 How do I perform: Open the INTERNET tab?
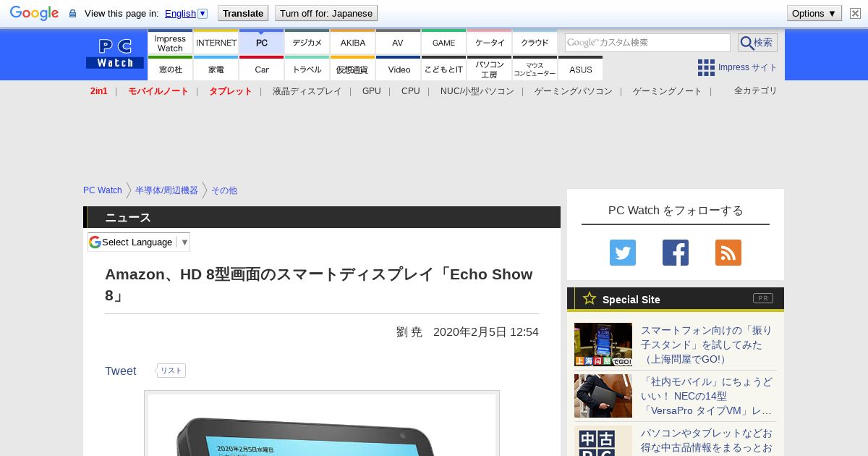click(216, 43)
